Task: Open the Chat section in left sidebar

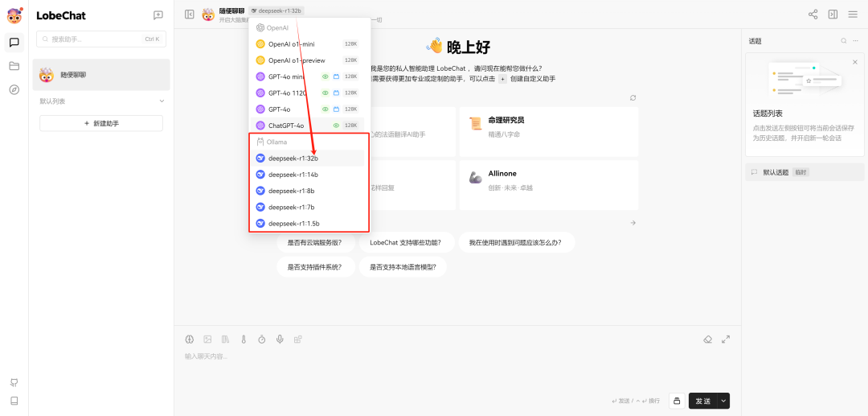Action: [14, 42]
